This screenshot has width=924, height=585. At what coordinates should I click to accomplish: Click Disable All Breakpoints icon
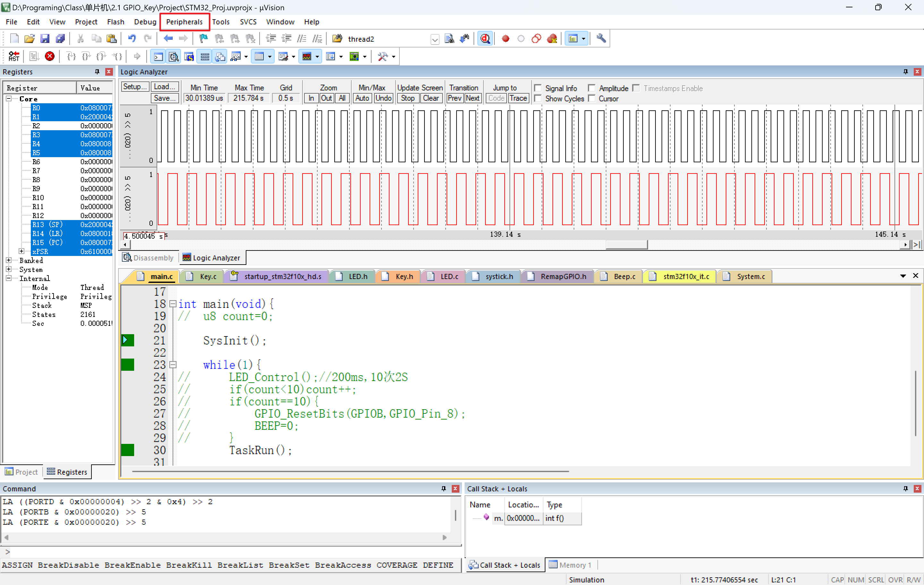point(536,39)
